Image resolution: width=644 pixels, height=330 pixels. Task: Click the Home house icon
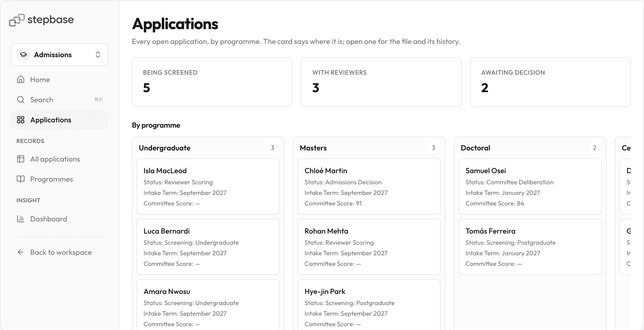21,79
